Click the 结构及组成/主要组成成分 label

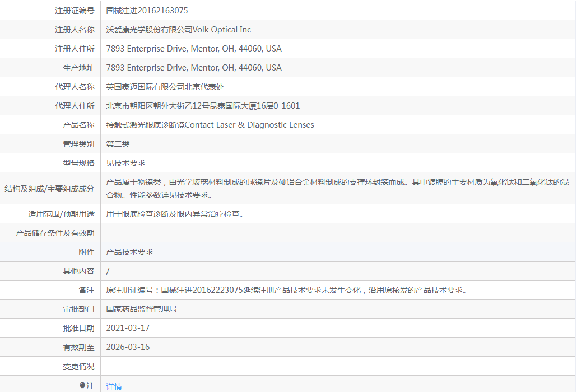pyautogui.click(x=49, y=189)
